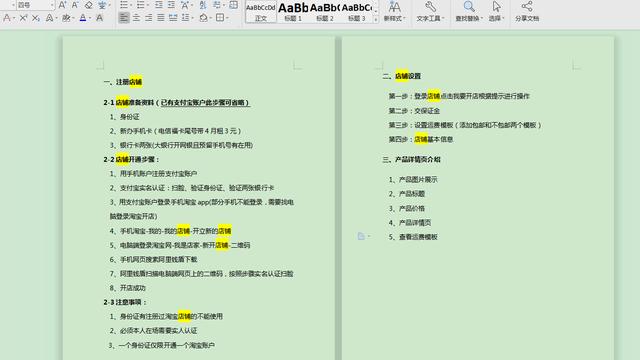Viewport: 640px width, 360px height.
Task: Click the show/hide paragraph marks icon
Action: click(x=217, y=5)
